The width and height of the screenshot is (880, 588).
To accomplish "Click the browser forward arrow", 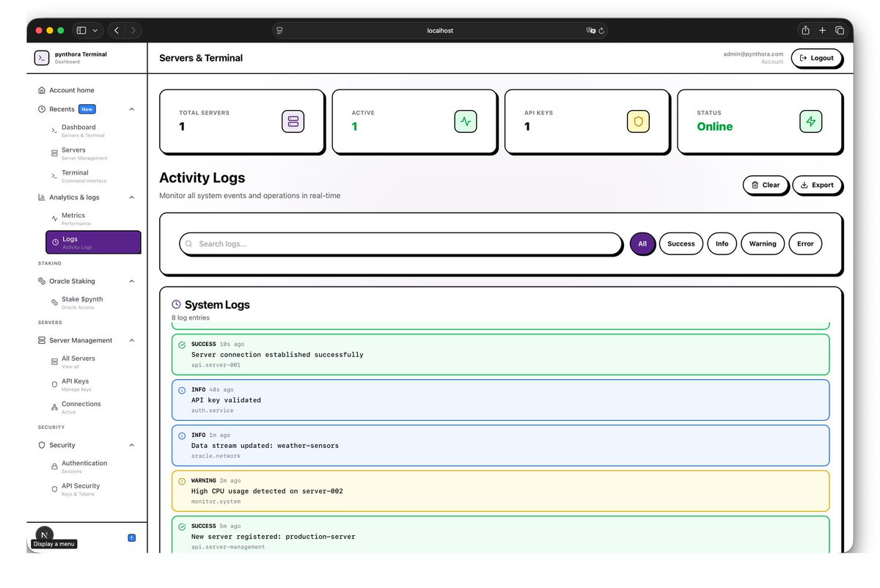I will (133, 30).
